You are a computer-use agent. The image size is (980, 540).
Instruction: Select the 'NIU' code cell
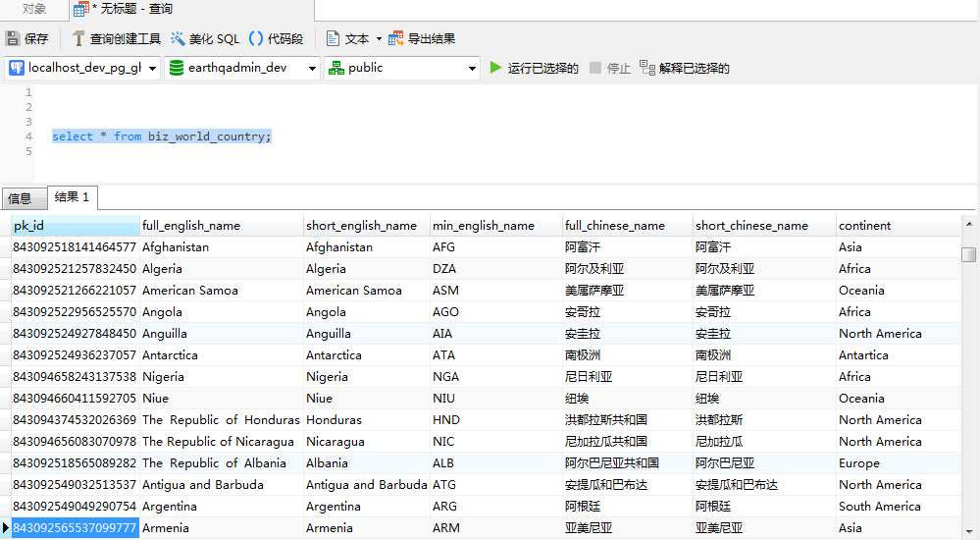click(497, 399)
